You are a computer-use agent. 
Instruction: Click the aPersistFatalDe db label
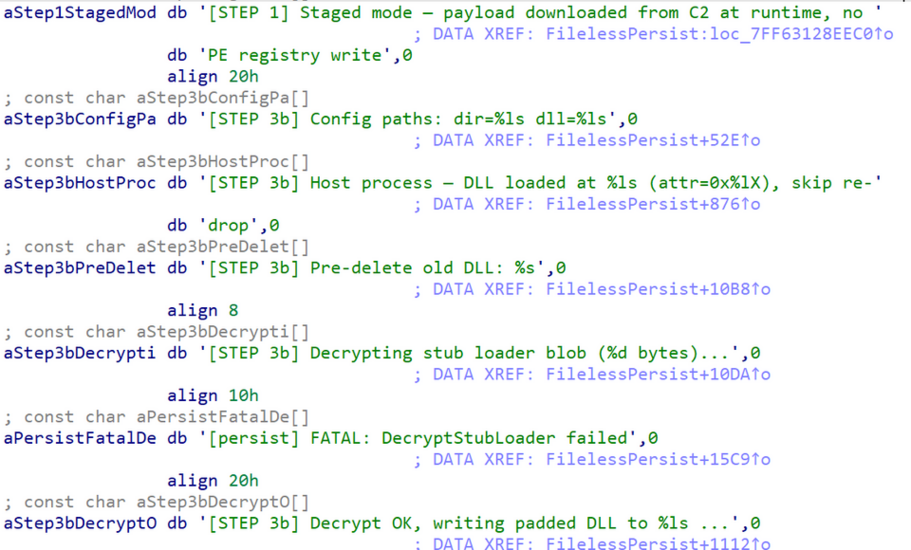click(x=80, y=438)
